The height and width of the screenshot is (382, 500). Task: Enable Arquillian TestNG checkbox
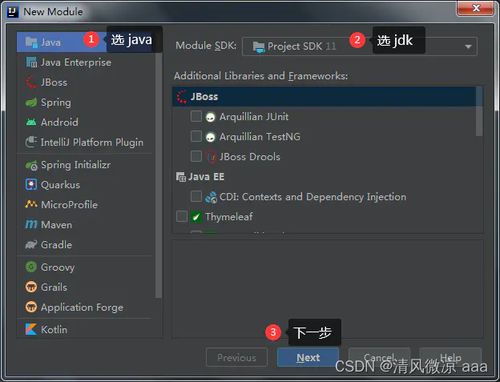[x=196, y=136]
